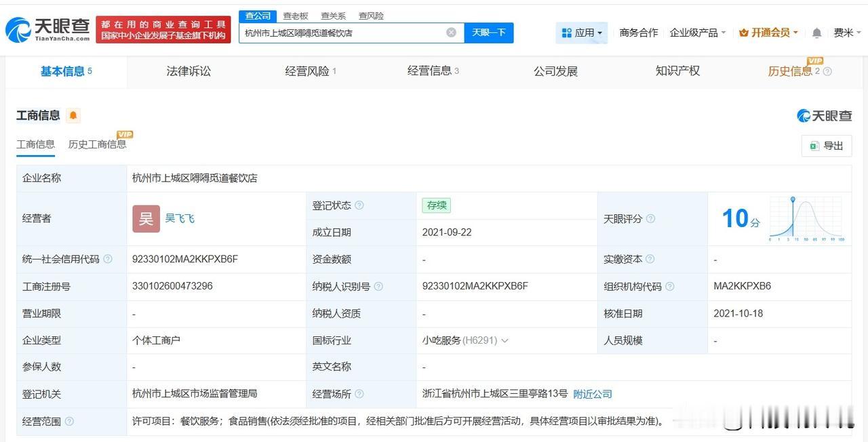This screenshot has height=442, width=868.
Task: Select the 查风险 search mode tab
Action: pos(371,16)
